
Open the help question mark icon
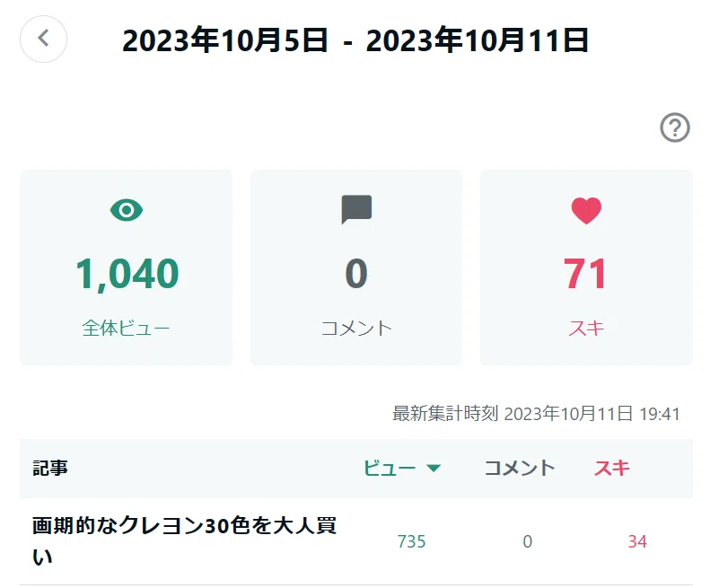coord(674,127)
